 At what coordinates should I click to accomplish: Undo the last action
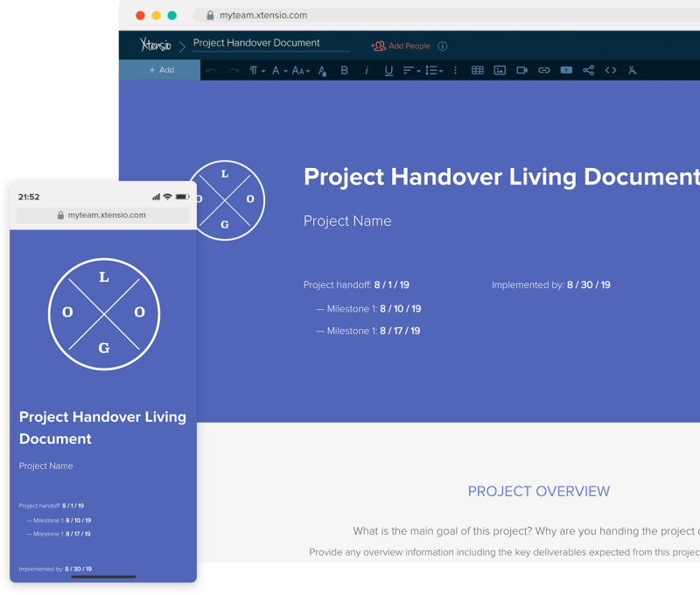click(212, 71)
